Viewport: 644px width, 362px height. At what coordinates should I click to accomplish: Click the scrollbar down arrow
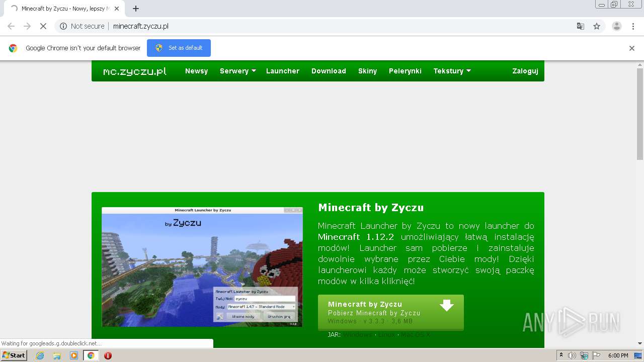tap(640, 343)
